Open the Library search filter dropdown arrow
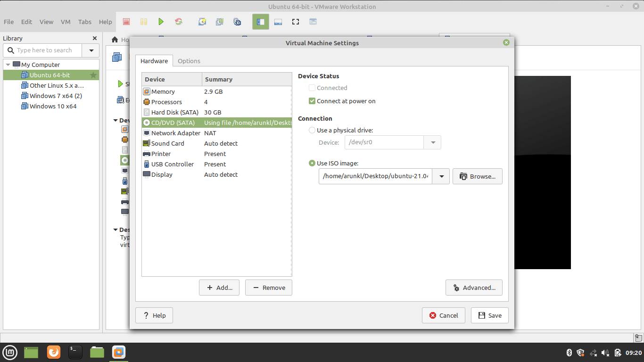 click(x=91, y=50)
